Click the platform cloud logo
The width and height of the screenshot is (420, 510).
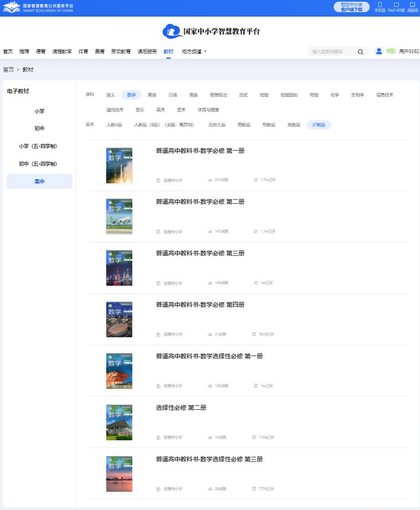coord(172,31)
